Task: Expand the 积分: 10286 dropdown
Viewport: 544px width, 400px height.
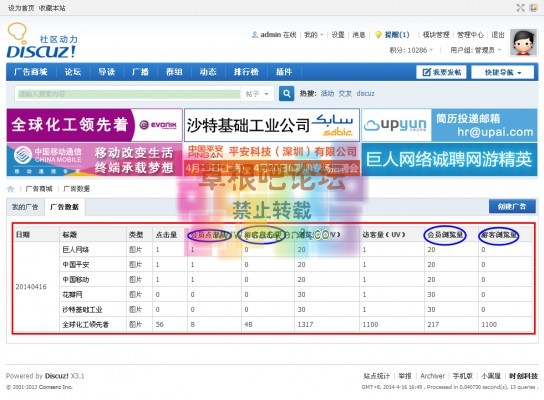Action: [x=411, y=50]
